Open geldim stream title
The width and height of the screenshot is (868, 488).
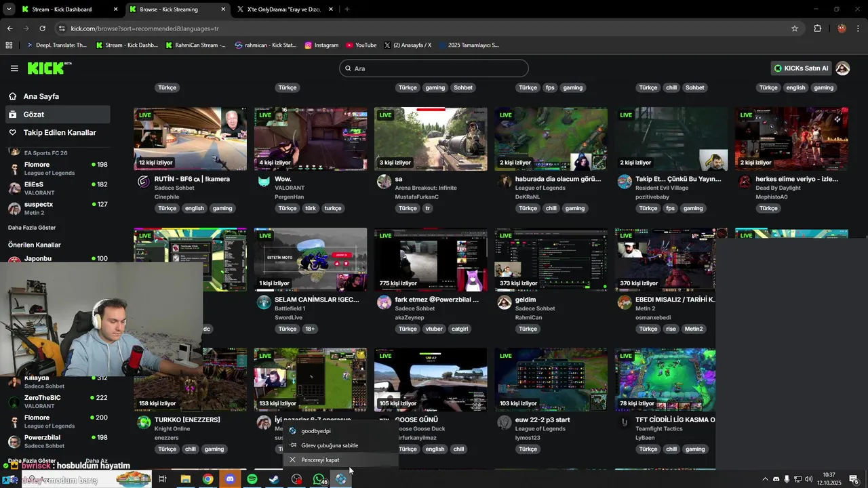(x=526, y=300)
